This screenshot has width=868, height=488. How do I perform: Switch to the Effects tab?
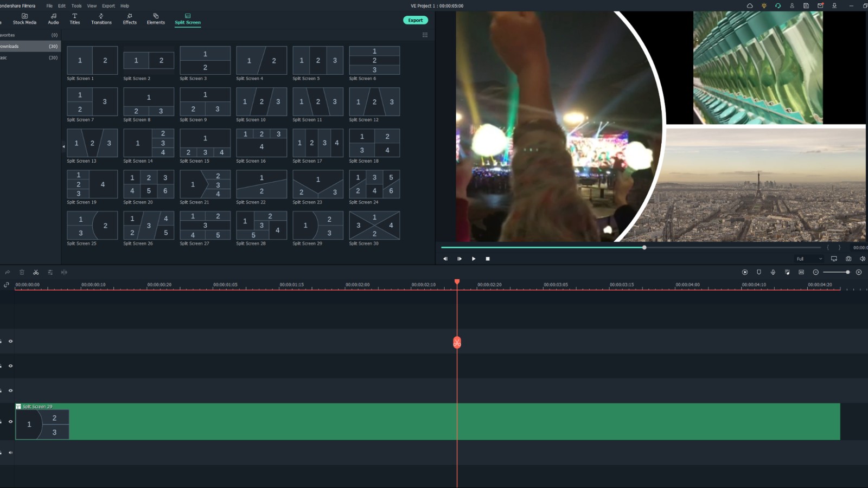point(130,19)
